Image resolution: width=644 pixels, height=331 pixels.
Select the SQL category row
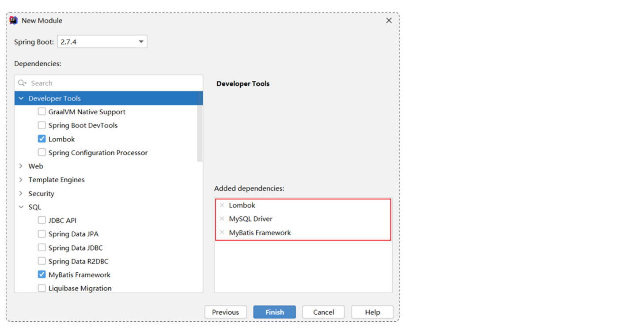click(x=106, y=207)
